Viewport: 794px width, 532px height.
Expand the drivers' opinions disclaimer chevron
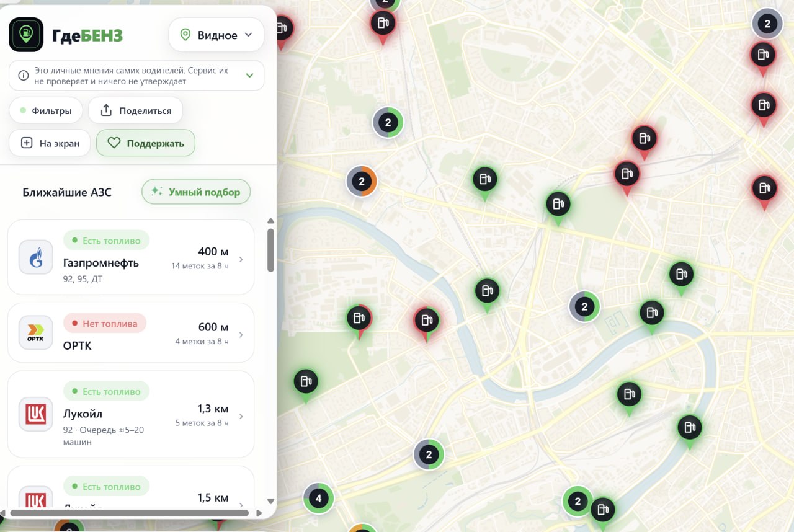249,76
